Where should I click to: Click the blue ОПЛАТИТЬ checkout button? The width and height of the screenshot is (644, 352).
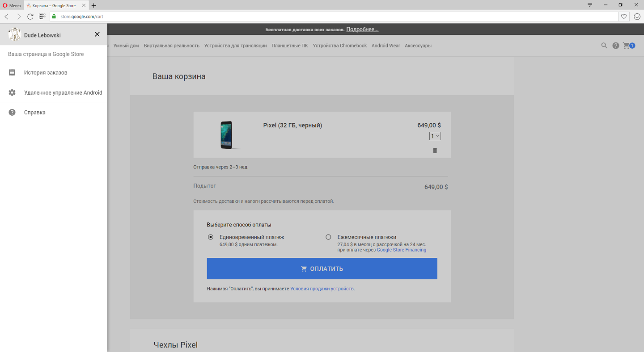coord(322,268)
